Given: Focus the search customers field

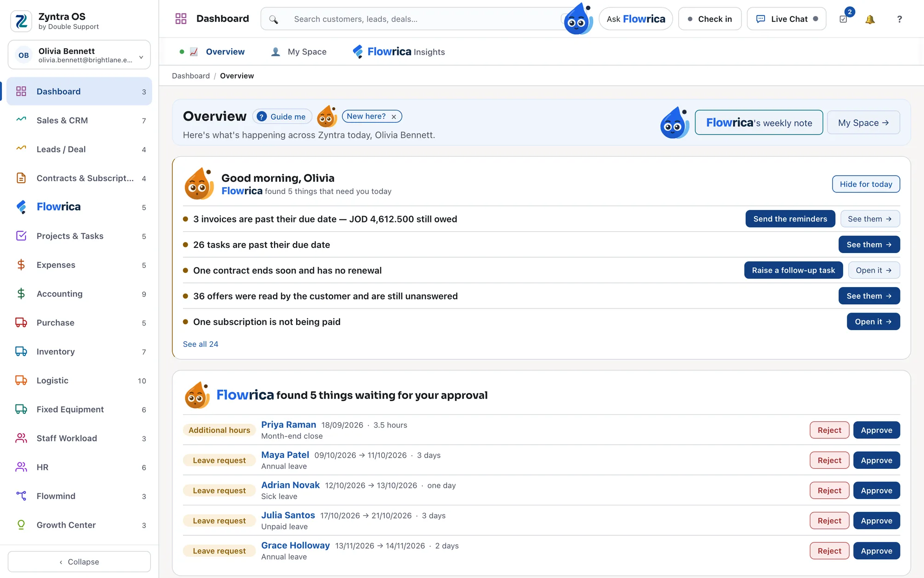Looking at the screenshot, I should (416, 19).
